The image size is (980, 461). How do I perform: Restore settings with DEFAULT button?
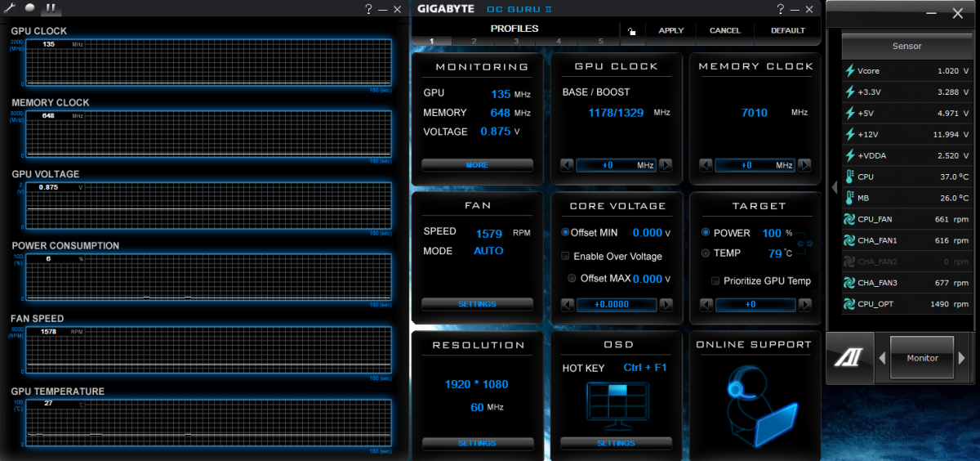click(x=787, y=31)
